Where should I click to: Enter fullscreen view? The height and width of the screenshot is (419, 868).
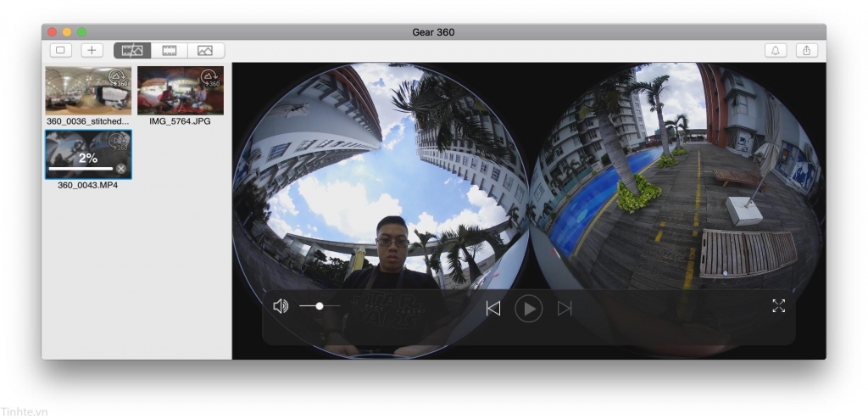[x=779, y=306]
